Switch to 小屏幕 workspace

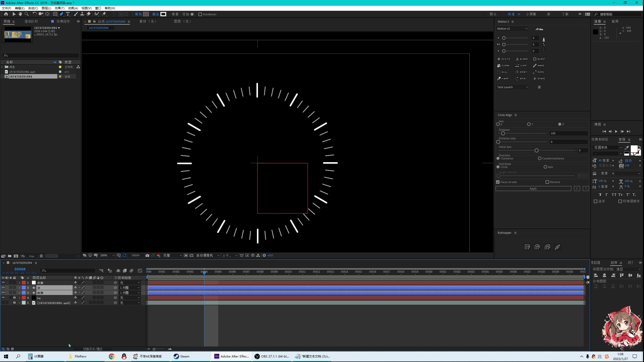pos(531,14)
